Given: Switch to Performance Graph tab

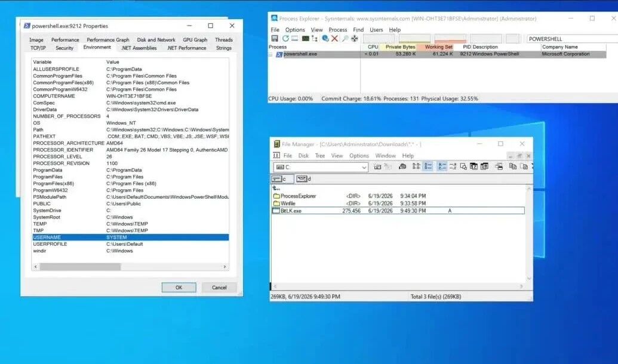Looking at the screenshot, I should point(108,40).
